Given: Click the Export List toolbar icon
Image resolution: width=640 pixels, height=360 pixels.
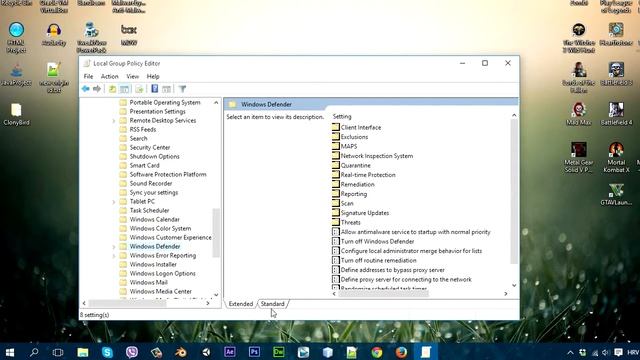Looking at the screenshot, I should pos(139,89).
